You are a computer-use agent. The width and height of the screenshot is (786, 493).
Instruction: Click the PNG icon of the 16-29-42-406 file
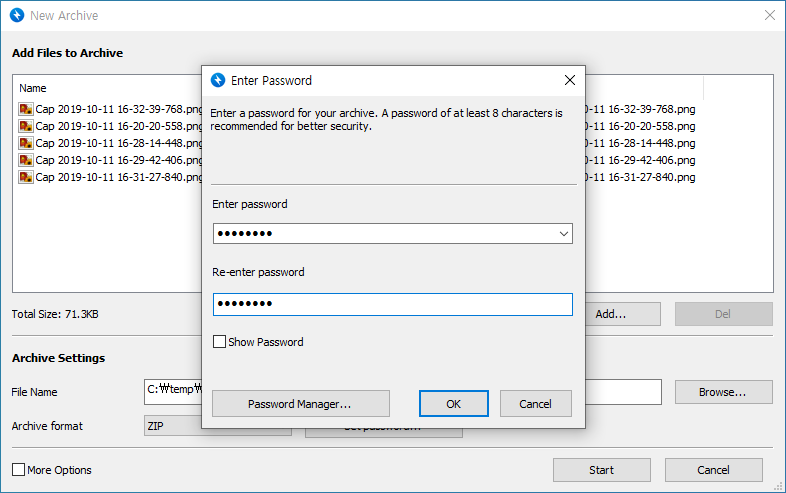26,160
